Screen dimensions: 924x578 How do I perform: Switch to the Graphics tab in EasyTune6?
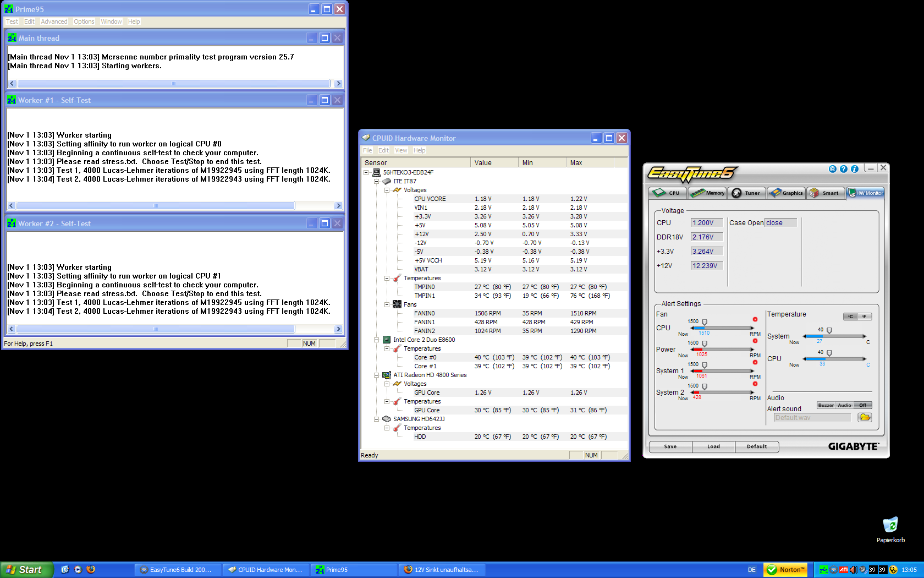point(787,193)
